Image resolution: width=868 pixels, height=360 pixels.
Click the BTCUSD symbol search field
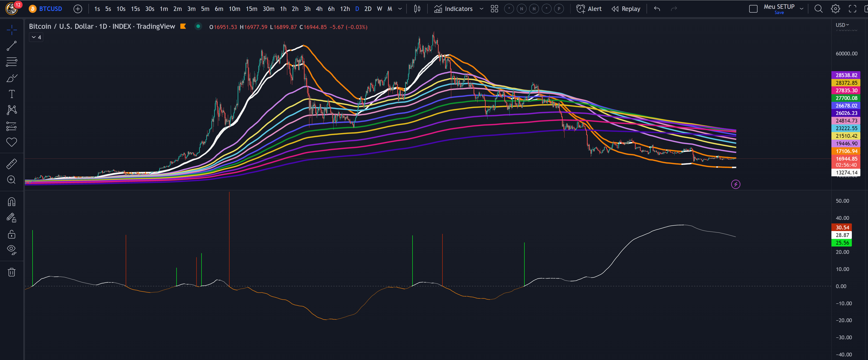pos(50,9)
